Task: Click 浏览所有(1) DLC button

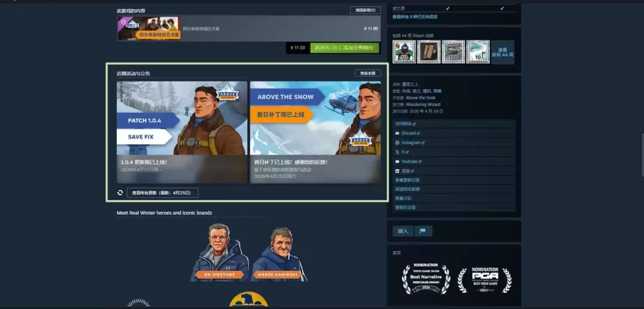Action: (x=365, y=10)
